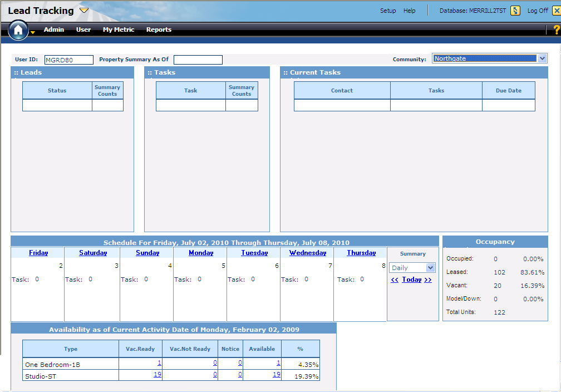Click Vac.Not Ready 0 for Studio-ST
The width and height of the screenshot is (561, 392).
215,374
